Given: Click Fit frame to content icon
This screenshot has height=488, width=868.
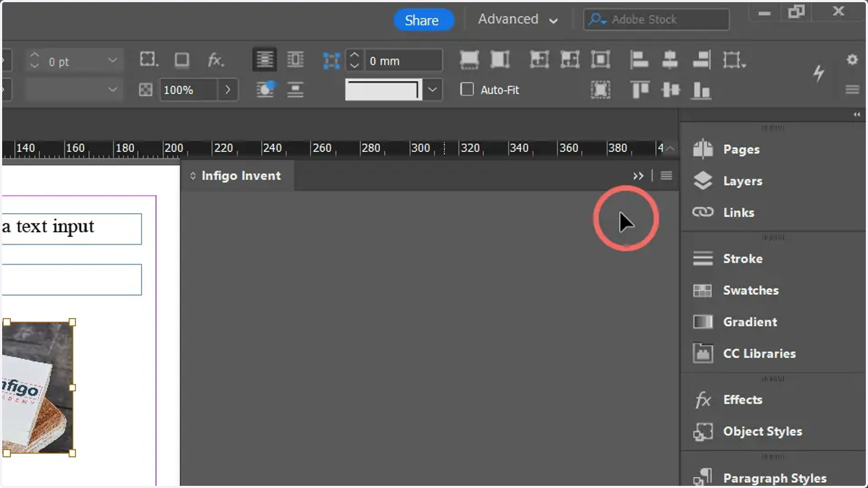Looking at the screenshot, I should (570, 60).
